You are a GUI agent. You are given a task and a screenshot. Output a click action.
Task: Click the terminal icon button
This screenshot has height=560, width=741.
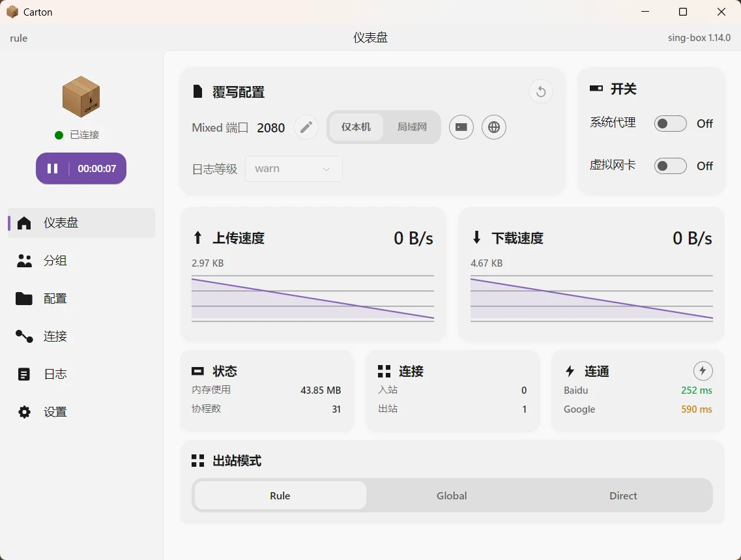pyautogui.click(x=461, y=127)
